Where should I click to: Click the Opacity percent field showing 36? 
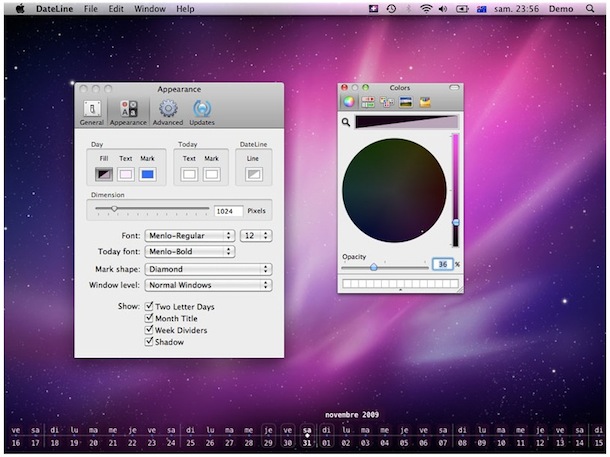(x=443, y=264)
